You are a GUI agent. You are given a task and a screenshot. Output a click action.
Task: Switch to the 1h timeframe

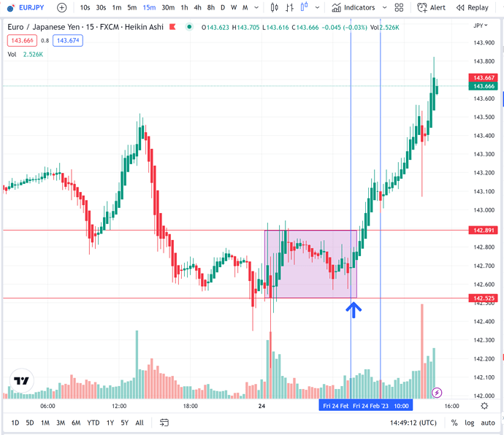point(184,7)
